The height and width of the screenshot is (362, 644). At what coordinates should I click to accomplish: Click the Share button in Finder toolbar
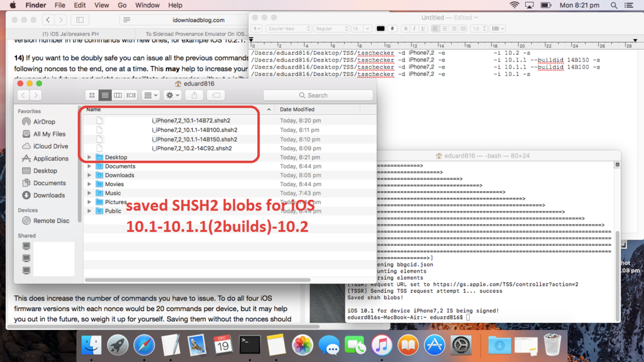click(194, 96)
